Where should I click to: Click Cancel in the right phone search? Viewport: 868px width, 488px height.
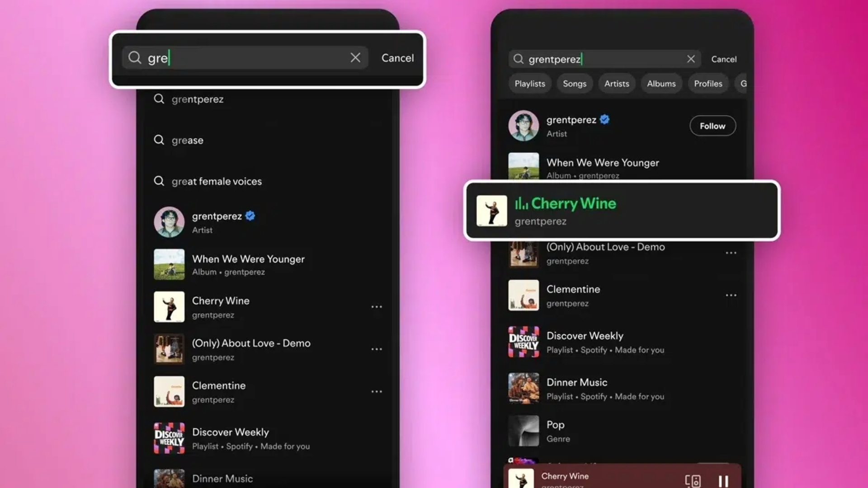[x=724, y=59]
